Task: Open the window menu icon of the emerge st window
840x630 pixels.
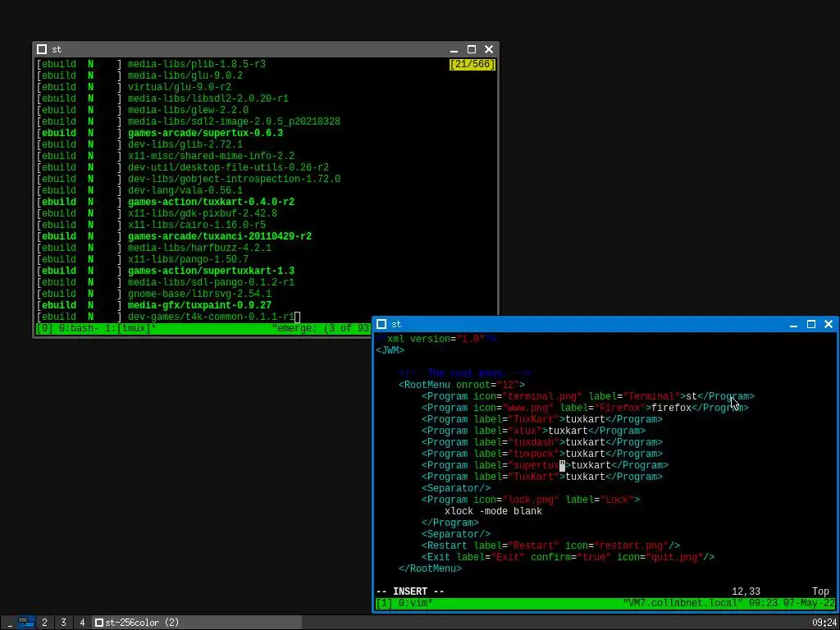Action: pos(42,49)
